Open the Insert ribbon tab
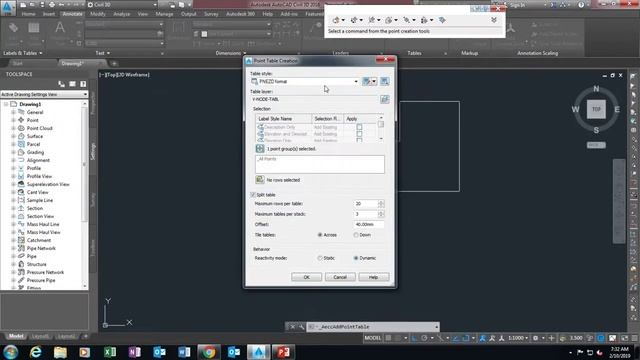 click(49, 14)
